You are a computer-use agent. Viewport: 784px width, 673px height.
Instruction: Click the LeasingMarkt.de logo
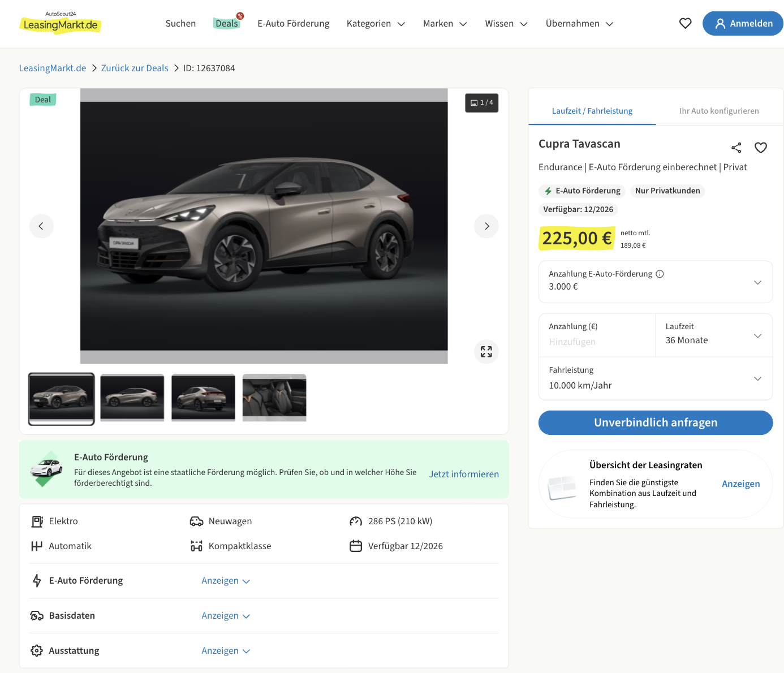61,24
